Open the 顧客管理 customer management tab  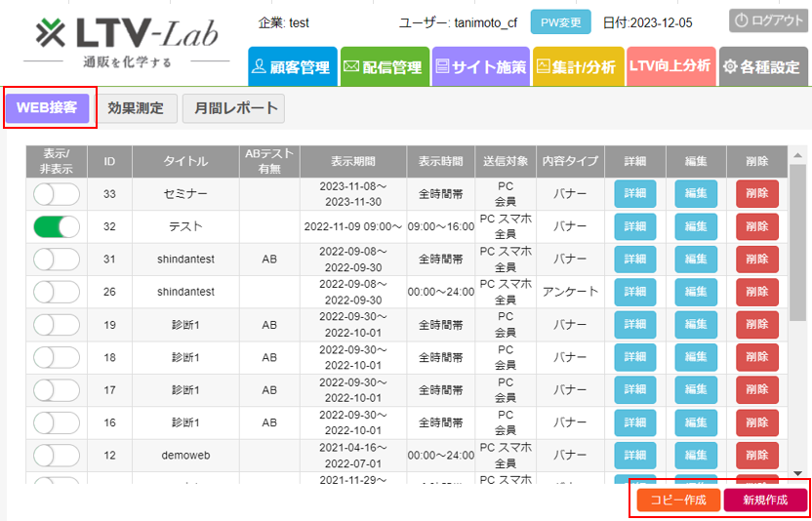292,67
